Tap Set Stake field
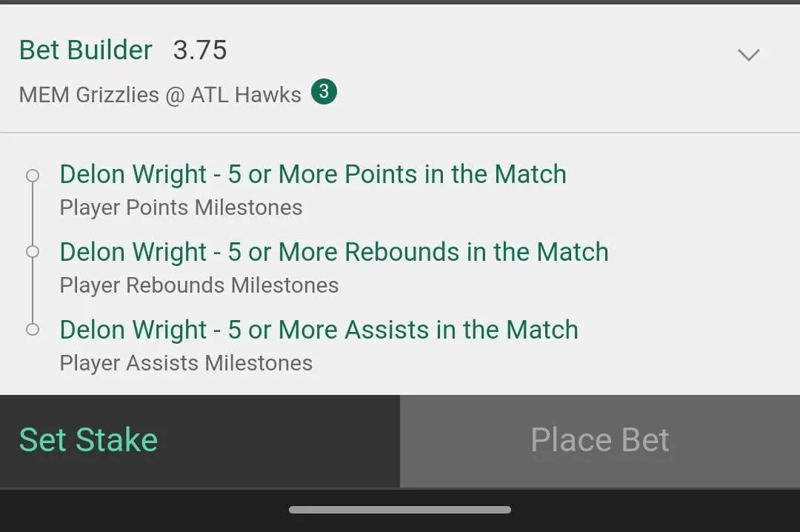This screenshot has height=532, width=800. [200, 441]
